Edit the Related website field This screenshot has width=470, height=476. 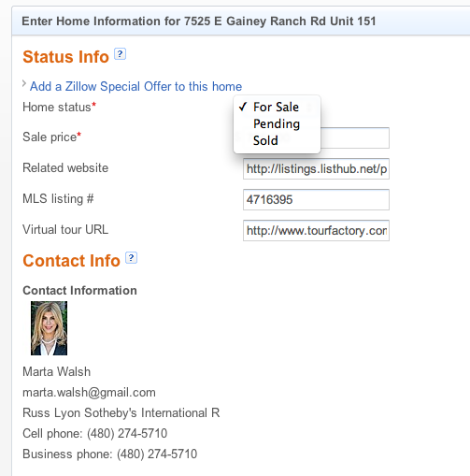click(x=316, y=168)
